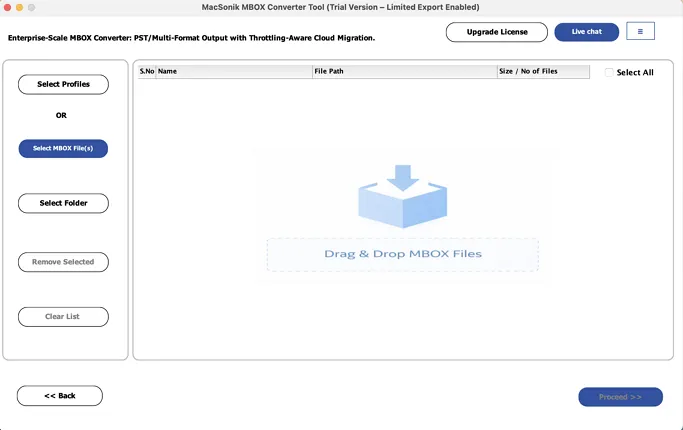
Task: Open the Upgrade License dialog
Action: [x=497, y=32]
